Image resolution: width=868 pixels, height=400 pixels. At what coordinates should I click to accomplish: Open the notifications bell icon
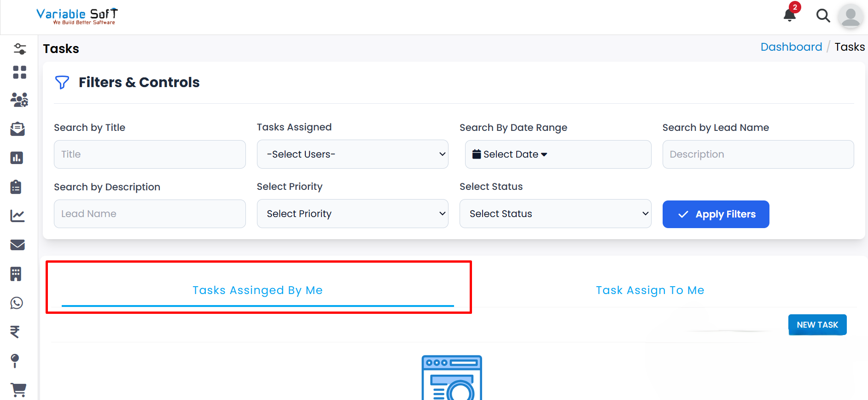tap(790, 15)
